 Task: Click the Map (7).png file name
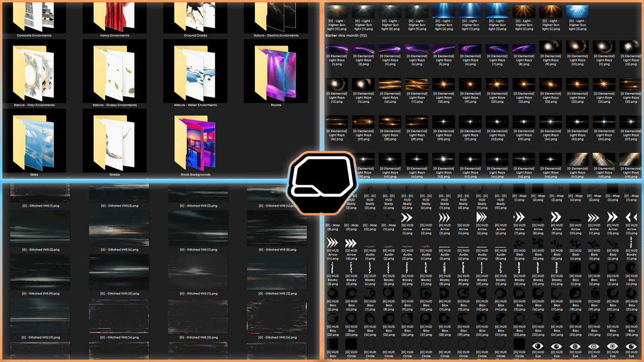click(631, 198)
